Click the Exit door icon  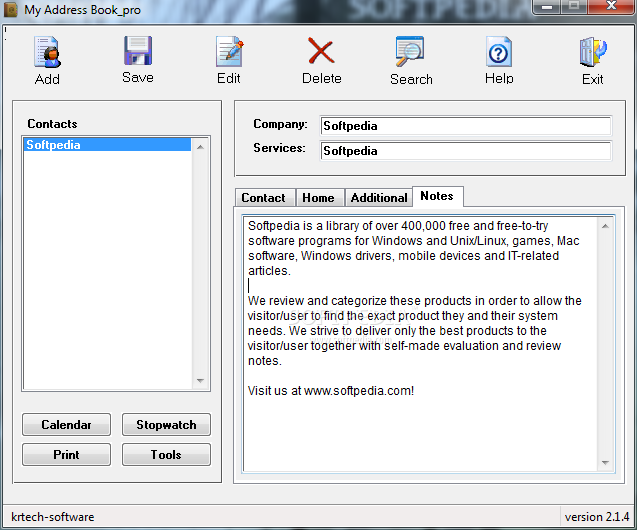point(593,52)
